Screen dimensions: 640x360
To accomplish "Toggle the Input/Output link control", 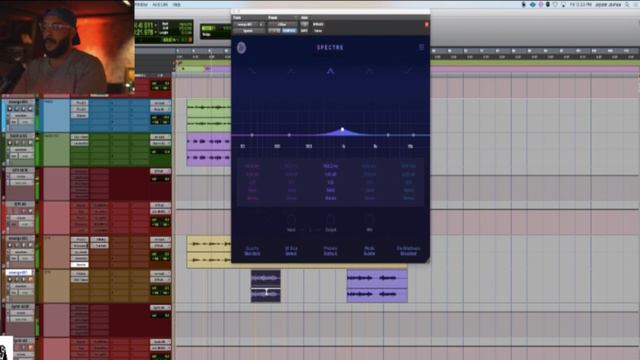I will [x=310, y=230].
